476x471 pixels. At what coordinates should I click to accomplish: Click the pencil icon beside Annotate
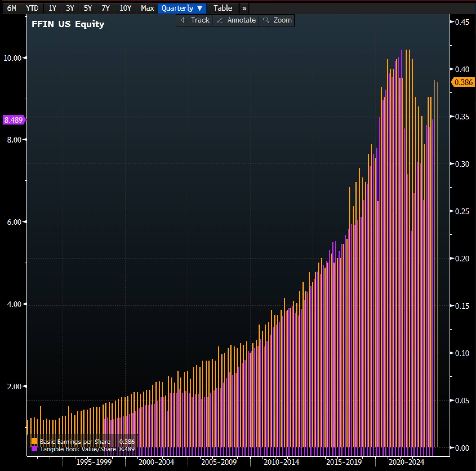coord(220,20)
